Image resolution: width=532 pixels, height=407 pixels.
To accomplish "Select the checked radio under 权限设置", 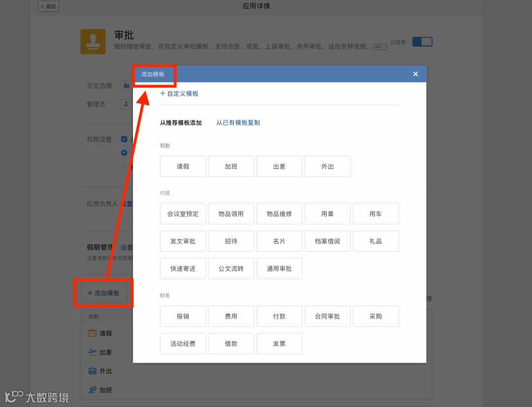I will point(124,153).
